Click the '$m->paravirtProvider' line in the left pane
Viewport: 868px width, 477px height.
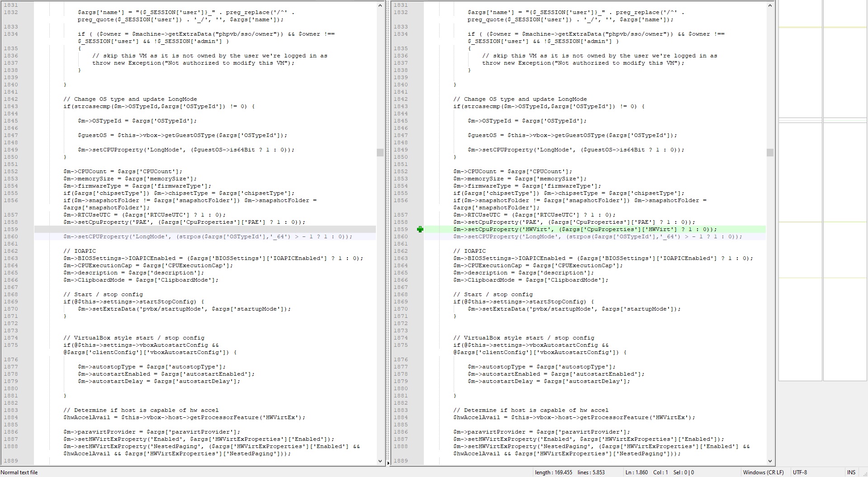click(152, 432)
